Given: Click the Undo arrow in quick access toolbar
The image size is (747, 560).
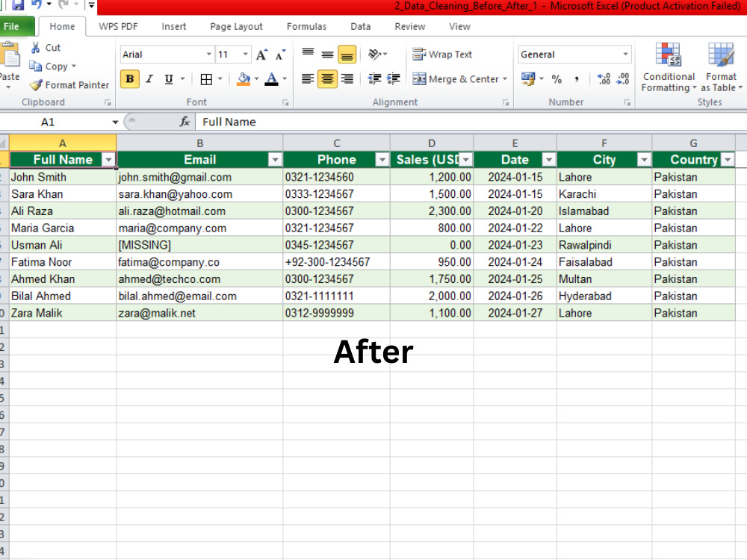Looking at the screenshot, I should coord(36,4).
